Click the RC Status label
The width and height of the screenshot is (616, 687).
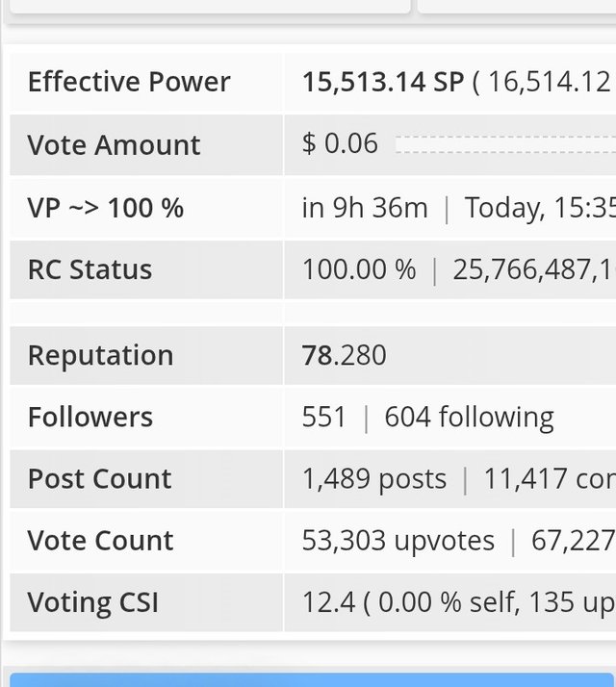(x=90, y=269)
